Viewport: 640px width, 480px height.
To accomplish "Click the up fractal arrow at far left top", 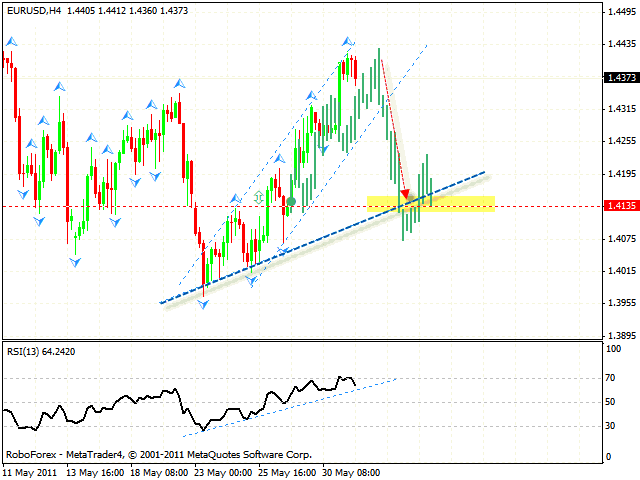I will [x=11, y=42].
